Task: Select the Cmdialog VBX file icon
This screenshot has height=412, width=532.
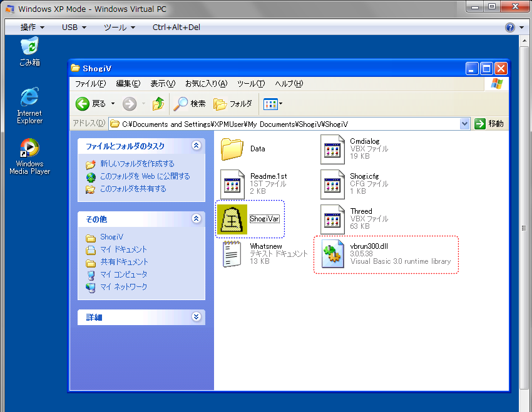Action: click(x=332, y=149)
